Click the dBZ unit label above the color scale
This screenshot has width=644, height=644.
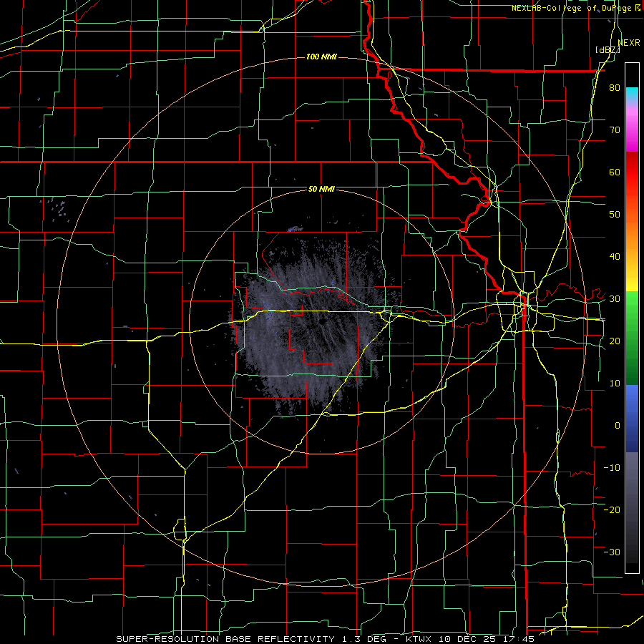coord(608,50)
